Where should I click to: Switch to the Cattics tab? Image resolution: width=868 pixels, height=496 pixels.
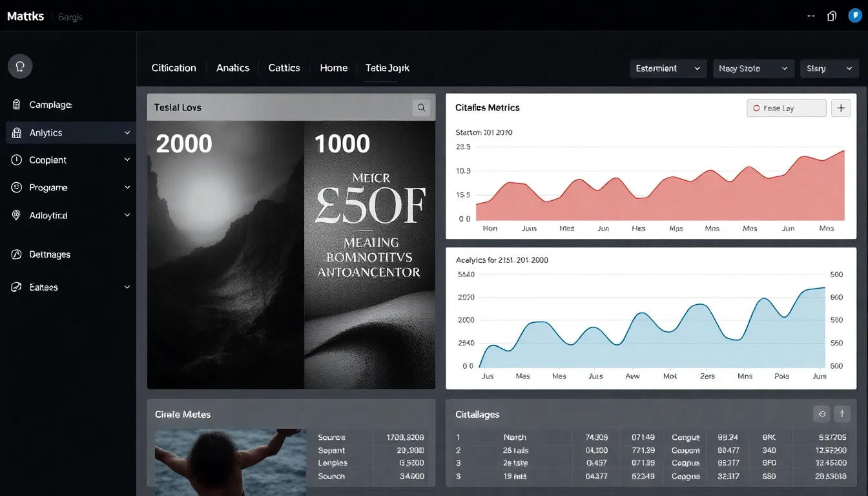point(284,68)
